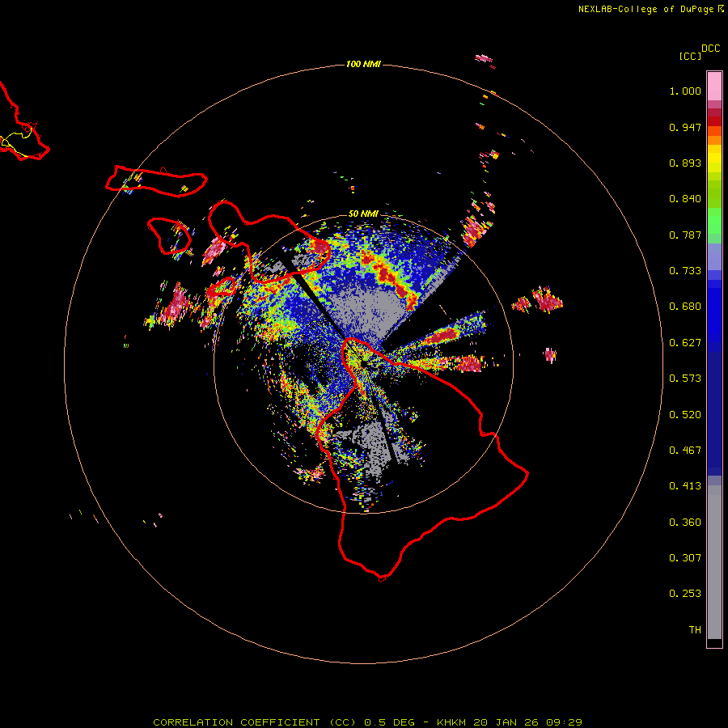
Task: Click the 50 NMI range ring label
Action: (x=363, y=214)
